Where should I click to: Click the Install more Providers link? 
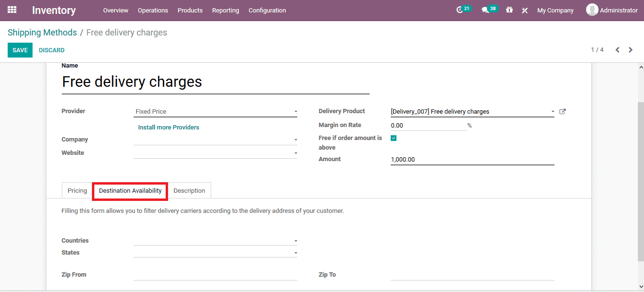(169, 127)
